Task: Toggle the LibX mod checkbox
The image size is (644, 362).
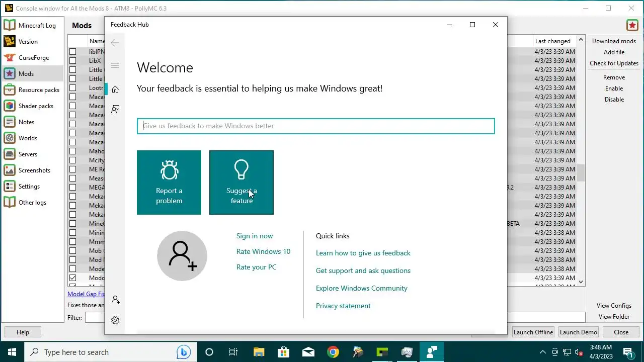Action: 73,60
